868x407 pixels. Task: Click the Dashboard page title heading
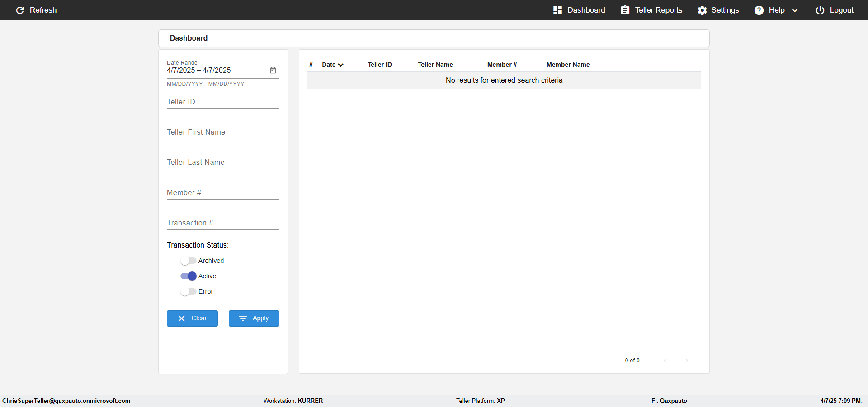(189, 38)
